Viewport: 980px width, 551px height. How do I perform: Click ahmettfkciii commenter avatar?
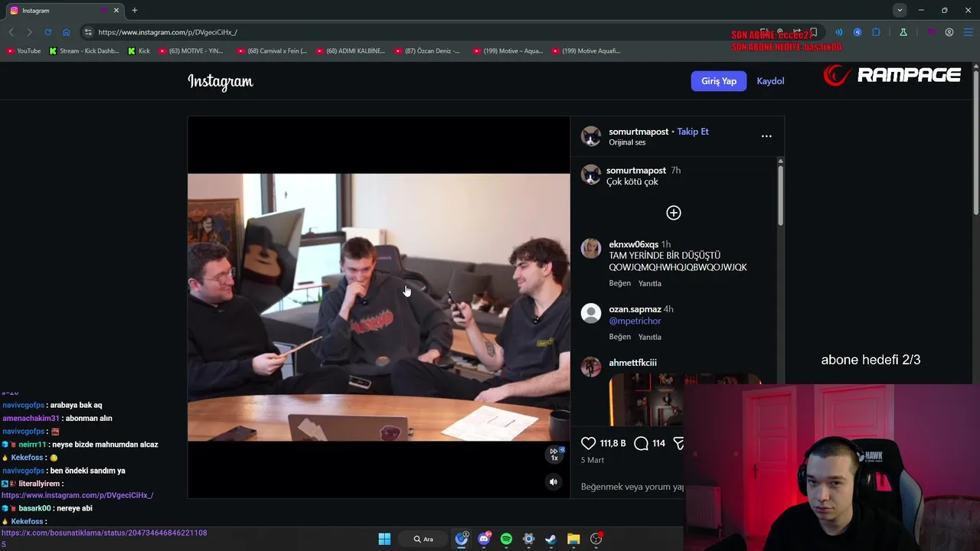591,367
